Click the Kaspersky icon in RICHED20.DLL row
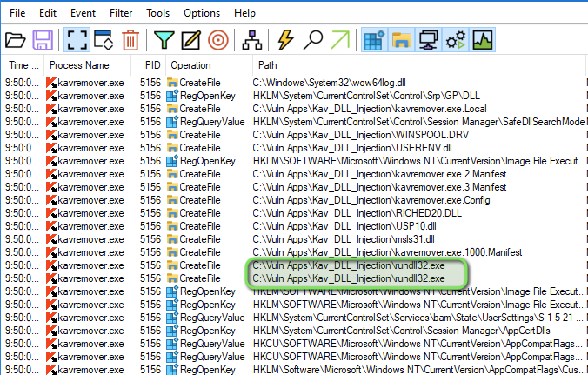 pyautogui.click(x=51, y=213)
